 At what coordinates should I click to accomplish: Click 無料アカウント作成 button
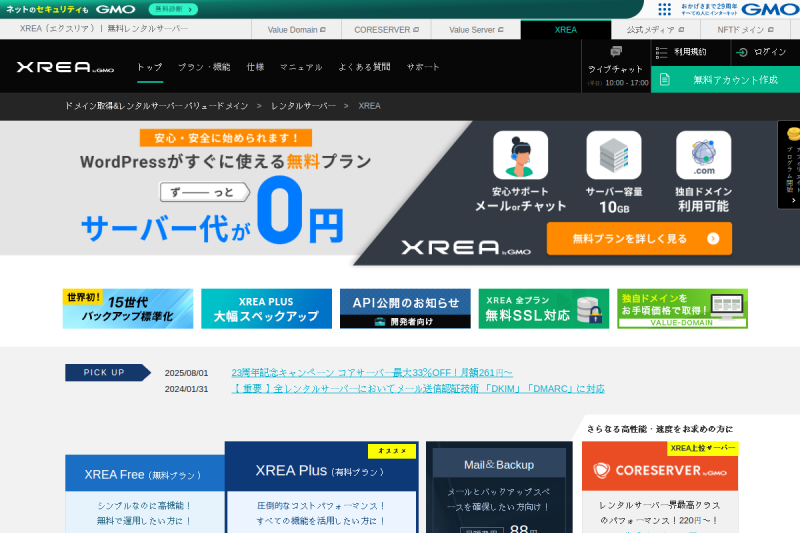click(x=726, y=80)
